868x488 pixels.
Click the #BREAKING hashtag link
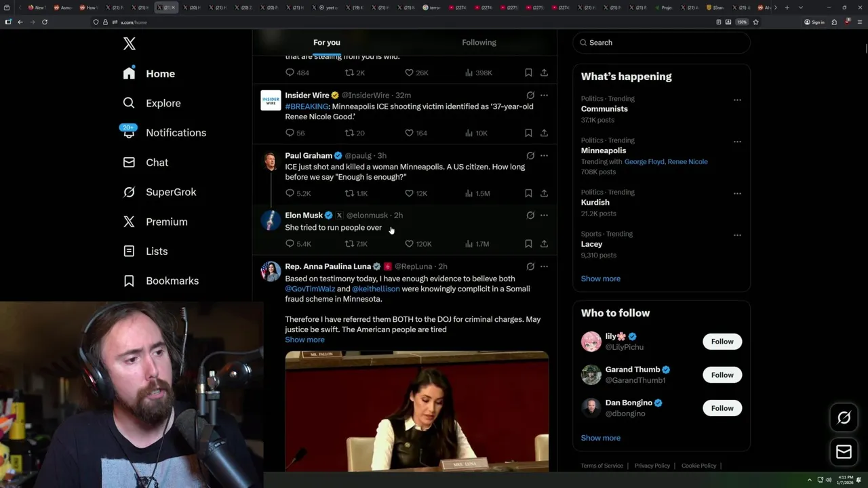click(x=307, y=106)
